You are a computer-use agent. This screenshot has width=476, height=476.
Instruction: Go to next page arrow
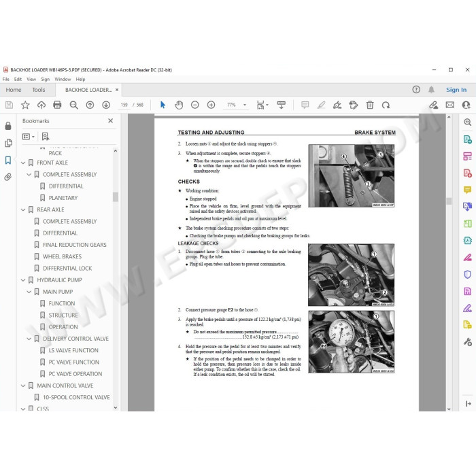coord(106,105)
